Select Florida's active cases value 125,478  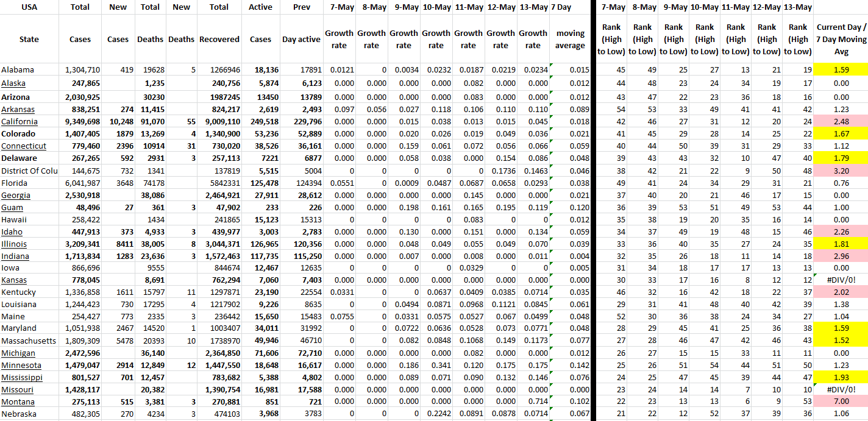(260, 183)
